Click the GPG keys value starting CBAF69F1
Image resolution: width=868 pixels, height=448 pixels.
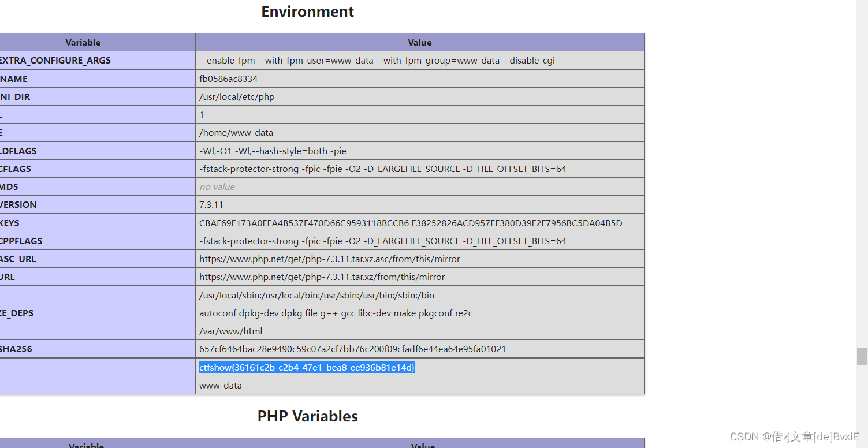(x=411, y=223)
